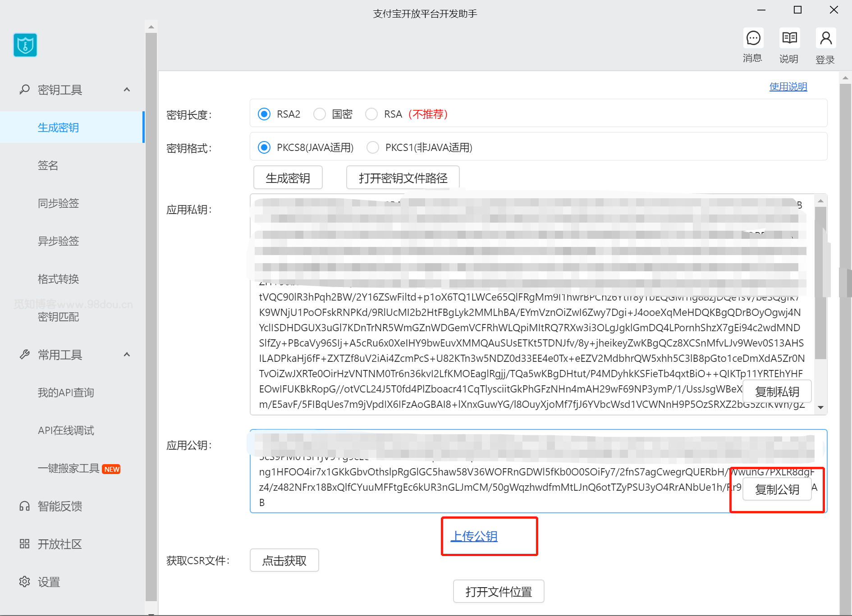Select the RSA2 key length option
The image size is (852, 616).
[x=264, y=114]
